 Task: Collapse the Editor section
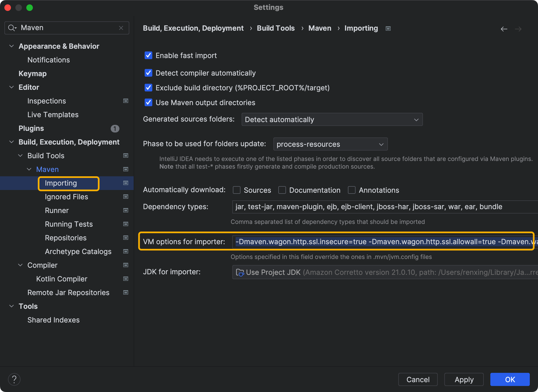point(12,87)
